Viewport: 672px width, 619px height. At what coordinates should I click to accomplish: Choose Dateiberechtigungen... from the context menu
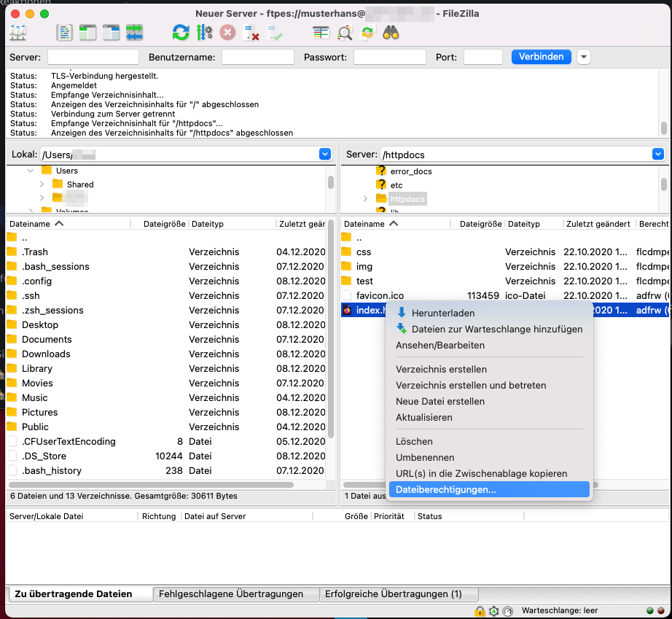tap(446, 490)
